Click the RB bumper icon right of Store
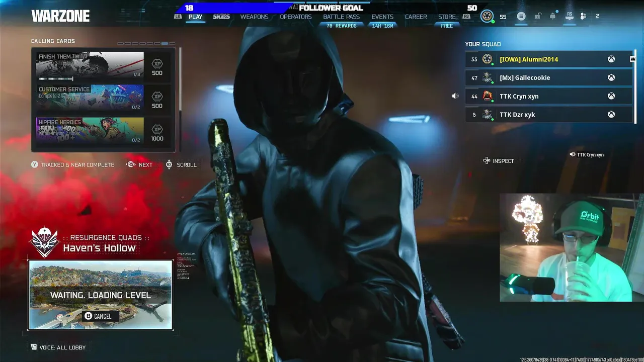 (466, 17)
